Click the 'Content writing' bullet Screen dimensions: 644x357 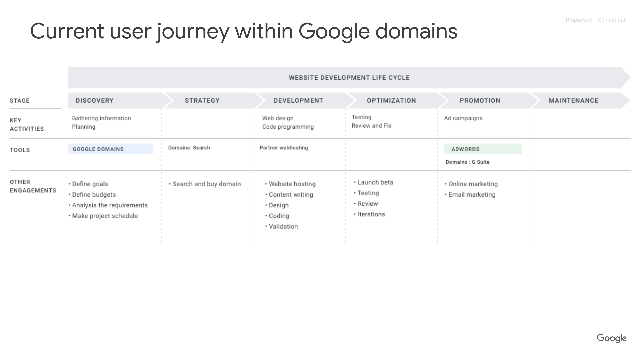point(289,195)
